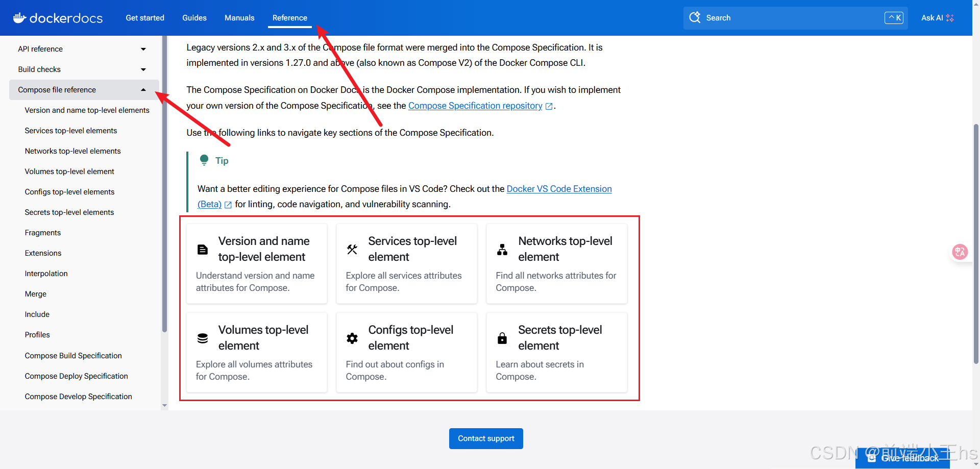Click the search magnifier icon
Viewport: 980px width, 469px height.
[x=695, y=17]
